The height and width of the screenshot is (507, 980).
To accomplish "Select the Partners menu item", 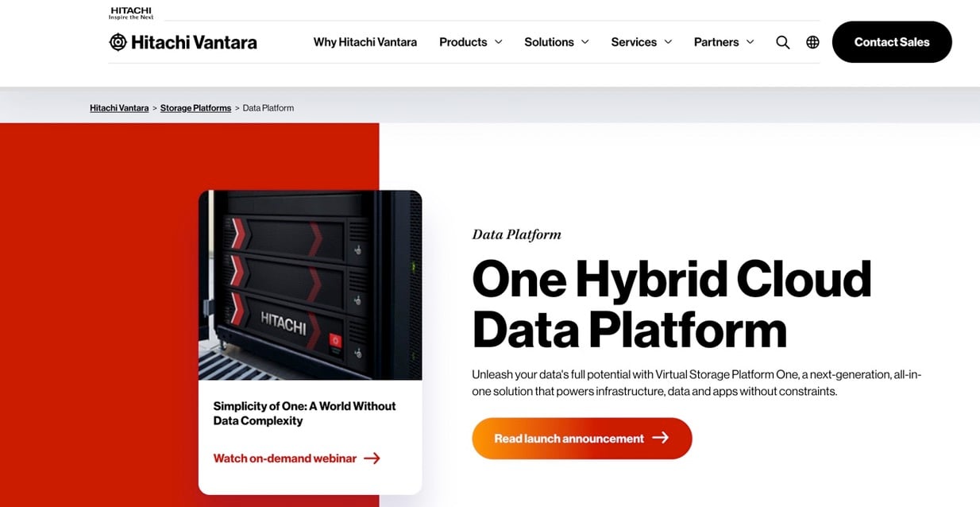I will [716, 42].
